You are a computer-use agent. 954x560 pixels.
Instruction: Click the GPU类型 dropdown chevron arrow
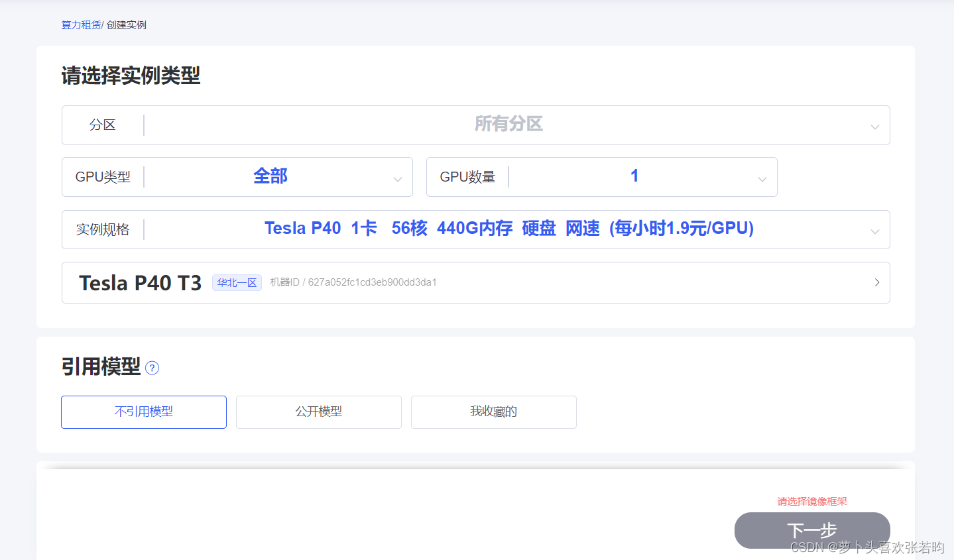[398, 179]
